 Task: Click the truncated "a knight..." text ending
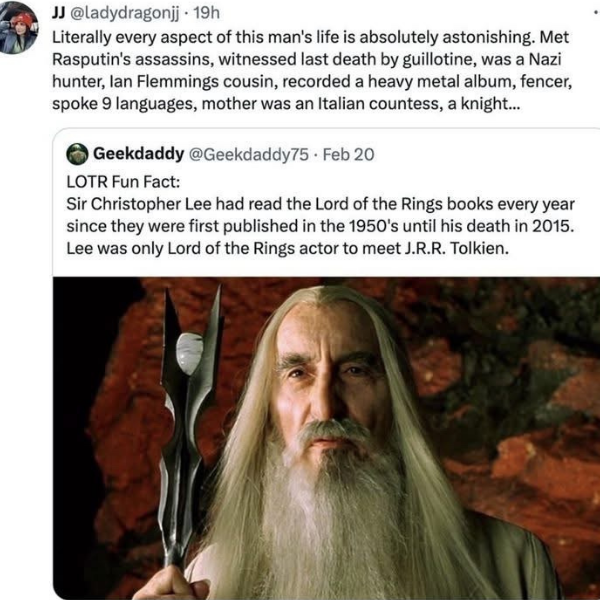click(484, 104)
